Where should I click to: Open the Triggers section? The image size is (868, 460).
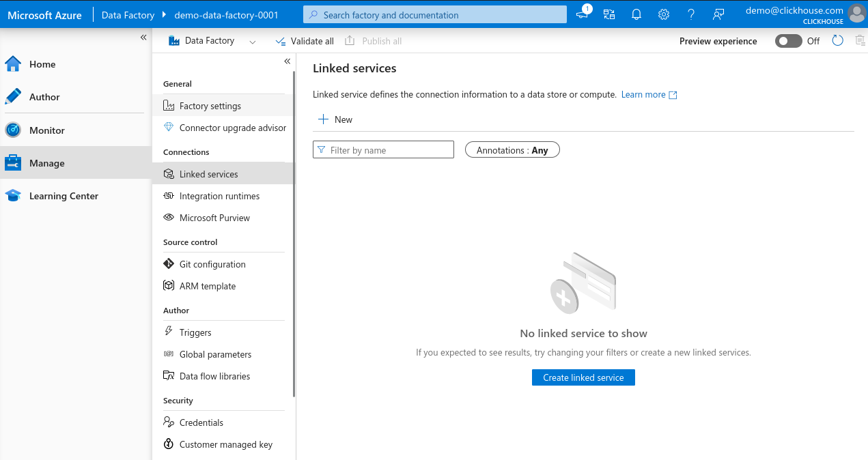coord(193,332)
